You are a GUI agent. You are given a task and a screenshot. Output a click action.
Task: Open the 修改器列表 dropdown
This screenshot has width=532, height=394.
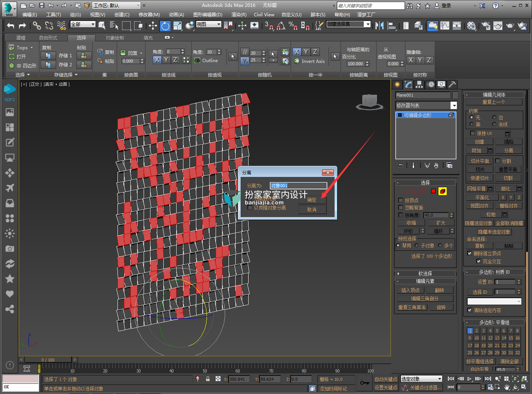pos(426,106)
